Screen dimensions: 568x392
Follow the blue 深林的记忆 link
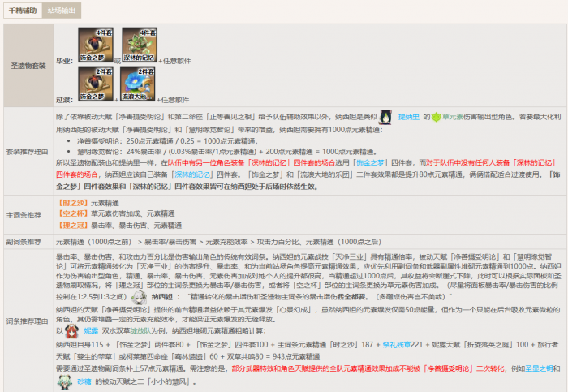pos(192,174)
